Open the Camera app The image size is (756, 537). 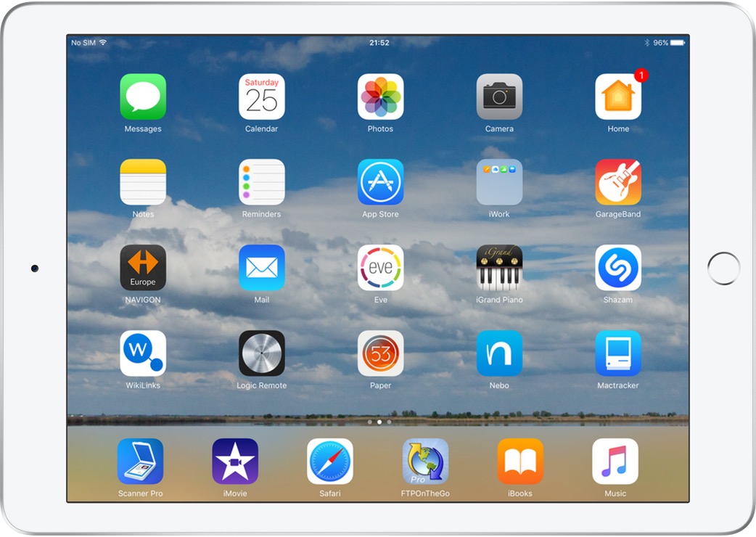pos(499,97)
